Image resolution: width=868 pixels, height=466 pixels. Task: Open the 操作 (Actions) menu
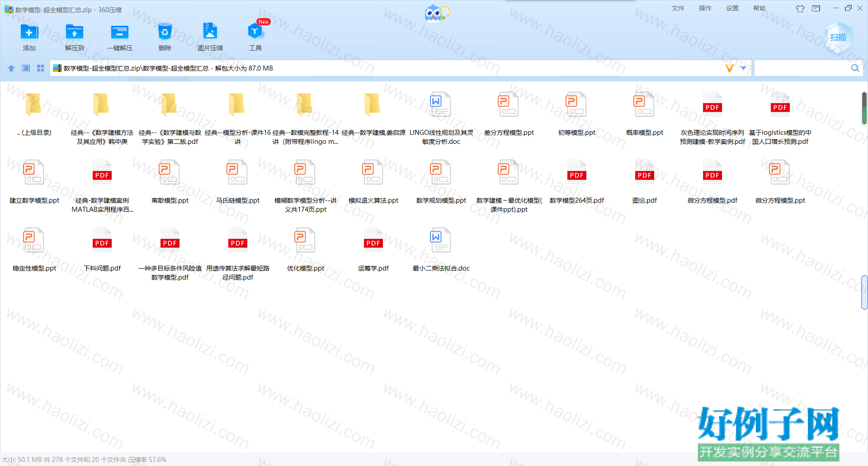(x=705, y=8)
